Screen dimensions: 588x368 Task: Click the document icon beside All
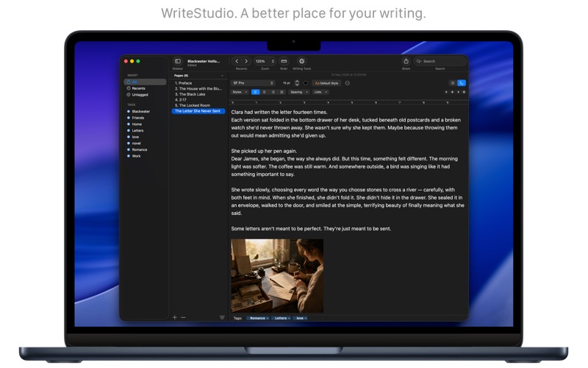[x=129, y=82]
